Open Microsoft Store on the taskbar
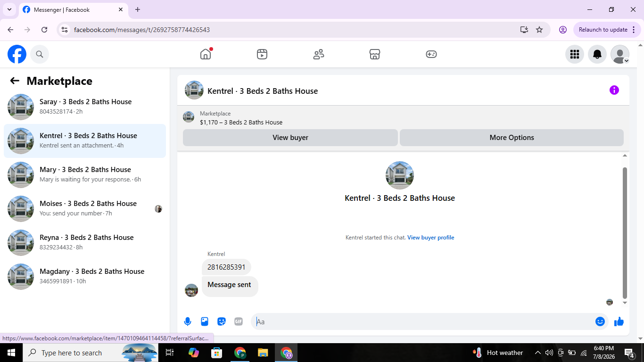This screenshot has height=362, width=644. click(x=216, y=353)
